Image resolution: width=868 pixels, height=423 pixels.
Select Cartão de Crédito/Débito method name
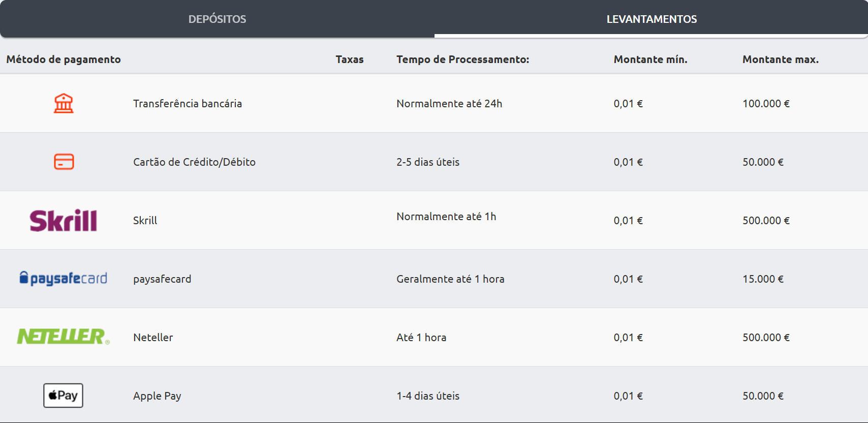[194, 162]
